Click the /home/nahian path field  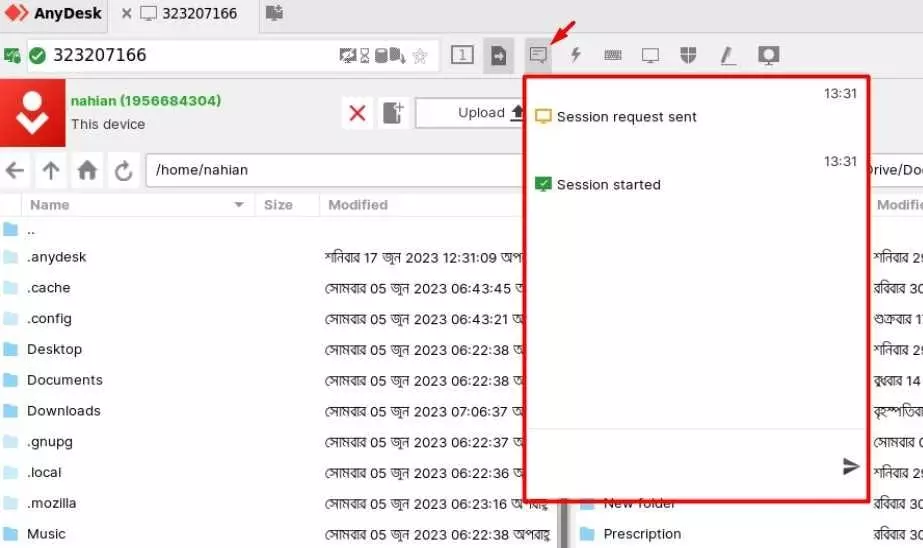pos(334,170)
